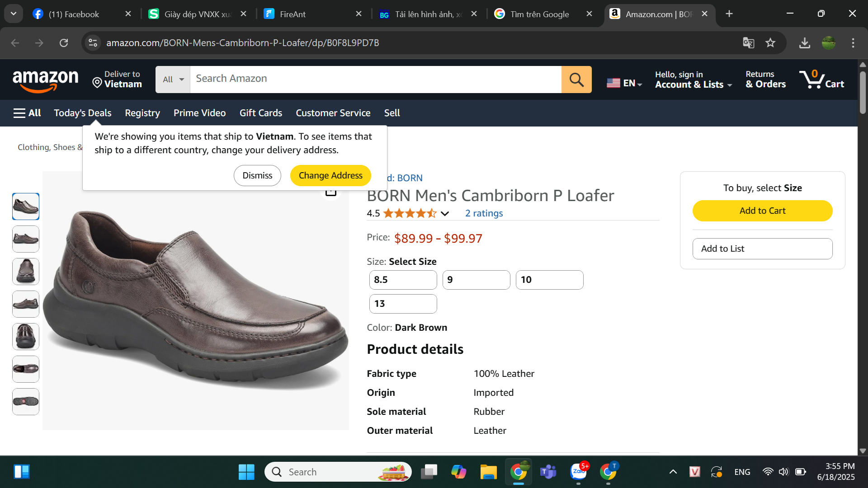Select the shoe sole thumbnail image
Viewport: 868px width, 488px height.
click(26, 401)
